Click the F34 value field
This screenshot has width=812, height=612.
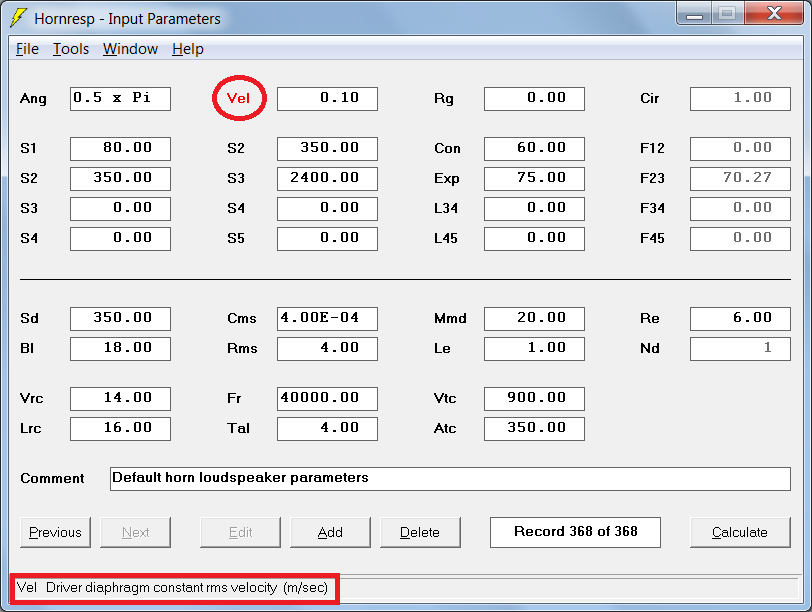pos(740,209)
